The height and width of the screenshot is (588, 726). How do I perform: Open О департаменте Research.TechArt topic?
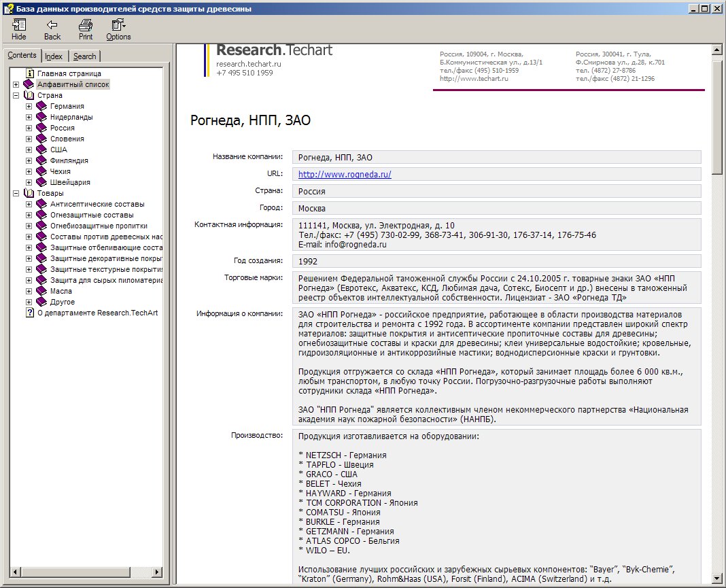click(x=97, y=313)
